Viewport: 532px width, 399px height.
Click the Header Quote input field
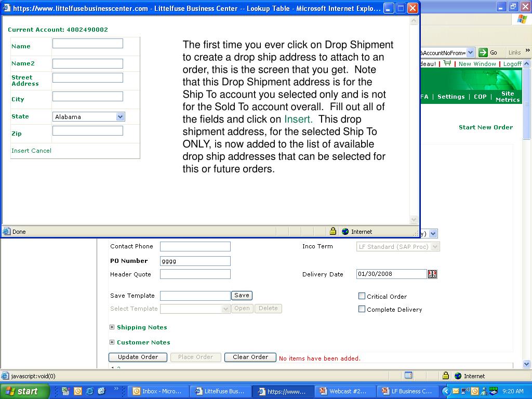pos(195,274)
